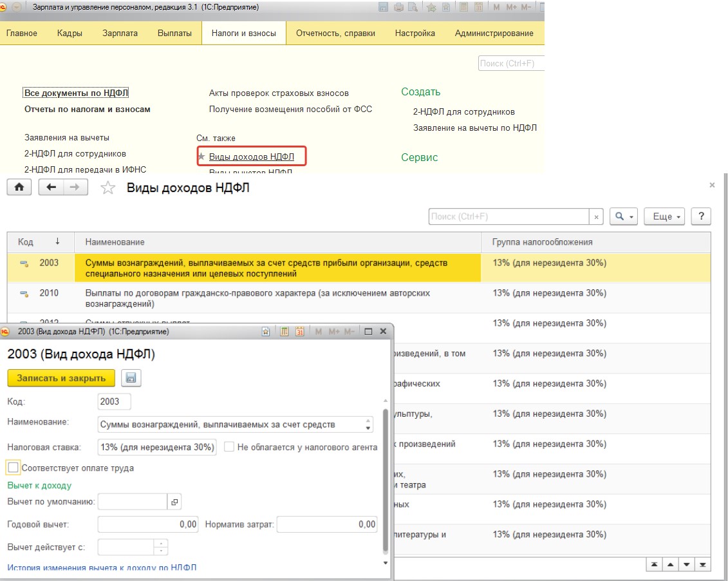Screen dimensions: 728x581
Task: Open Виды доходов НДФЛ link
Action: point(251,157)
